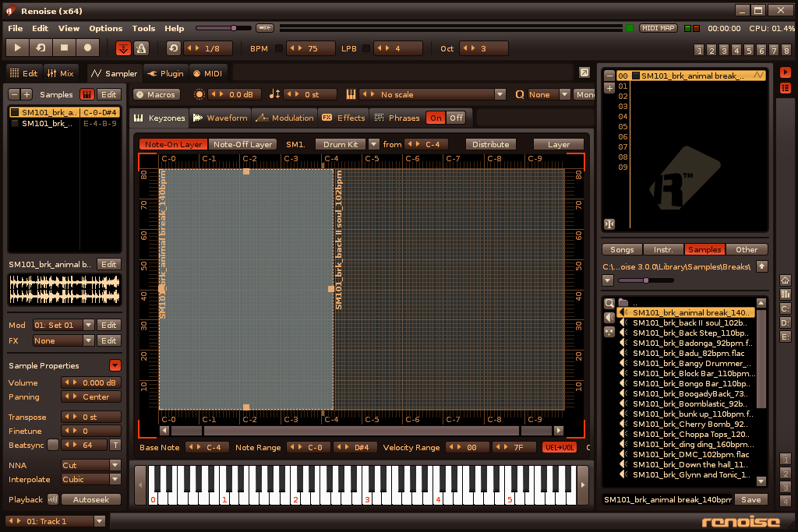Adjust the master volume slider in menu bar
Screen dimensions: 798x532
coord(223,28)
